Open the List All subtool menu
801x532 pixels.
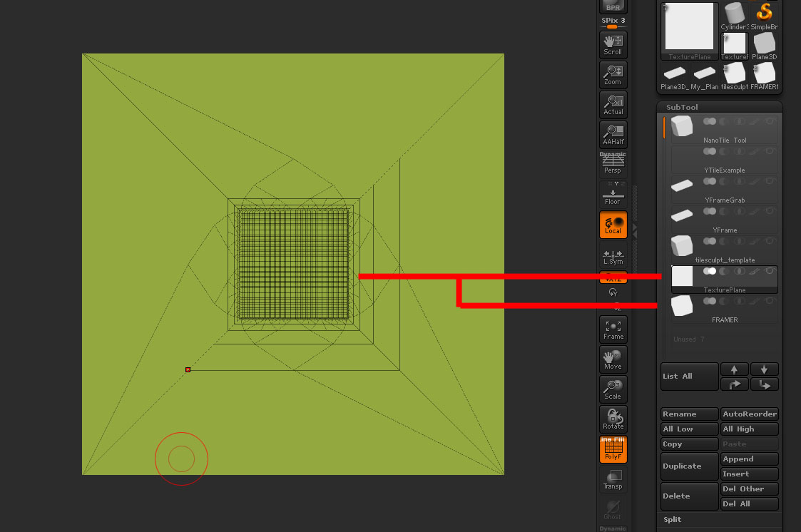tap(688, 376)
